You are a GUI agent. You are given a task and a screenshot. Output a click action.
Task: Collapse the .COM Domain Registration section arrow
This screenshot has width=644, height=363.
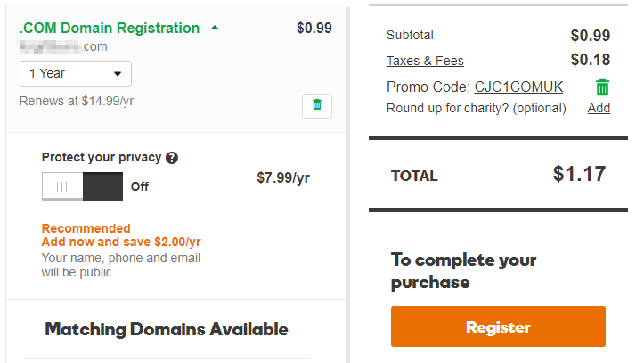pos(215,28)
